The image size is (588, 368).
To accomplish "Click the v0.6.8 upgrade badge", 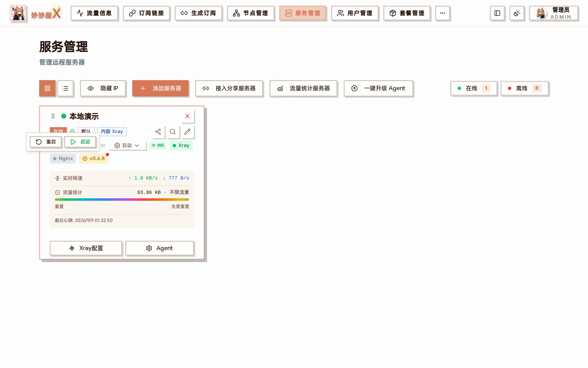I will click(x=94, y=158).
